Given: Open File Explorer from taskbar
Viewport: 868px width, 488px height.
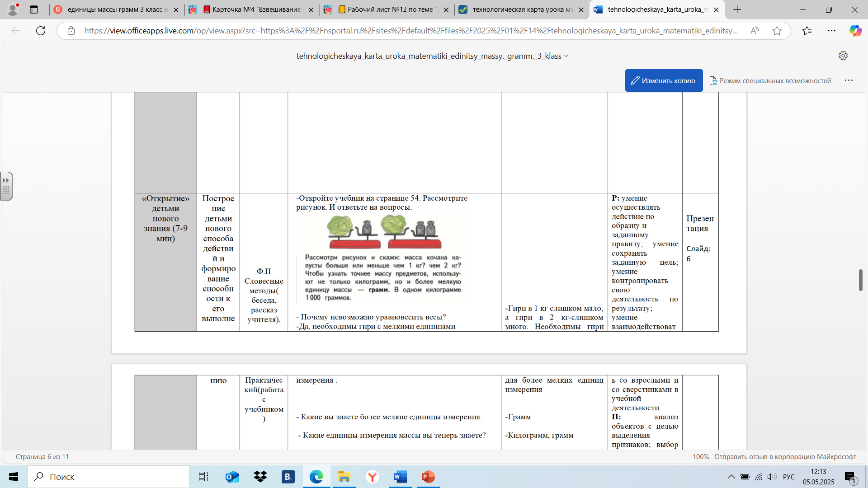Looking at the screenshot, I should pyautogui.click(x=344, y=477).
